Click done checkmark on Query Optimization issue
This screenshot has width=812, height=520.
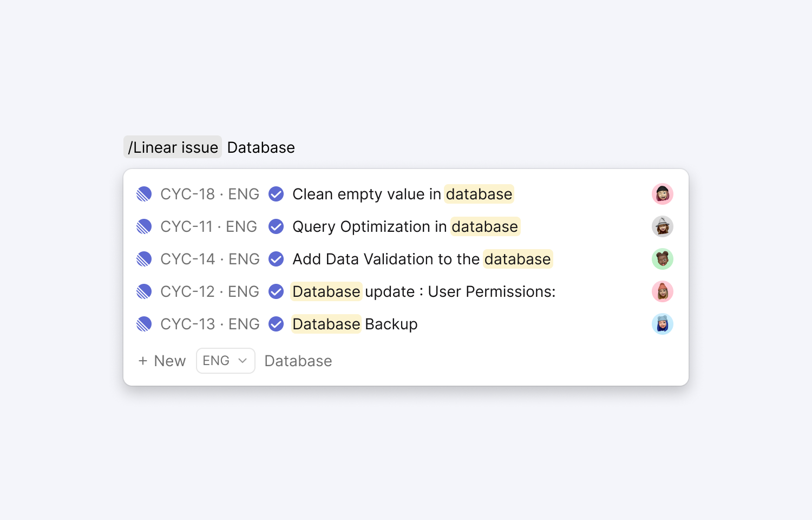(276, 226)
